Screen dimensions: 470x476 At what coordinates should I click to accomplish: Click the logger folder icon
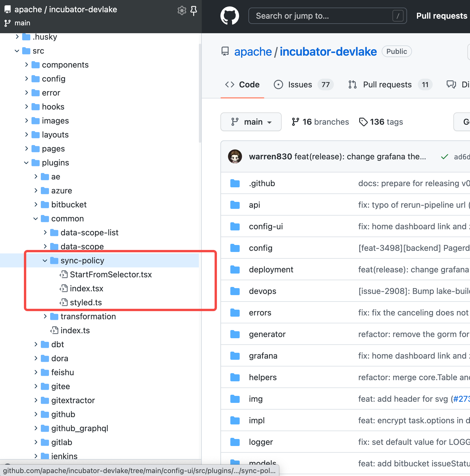(235, 442)
